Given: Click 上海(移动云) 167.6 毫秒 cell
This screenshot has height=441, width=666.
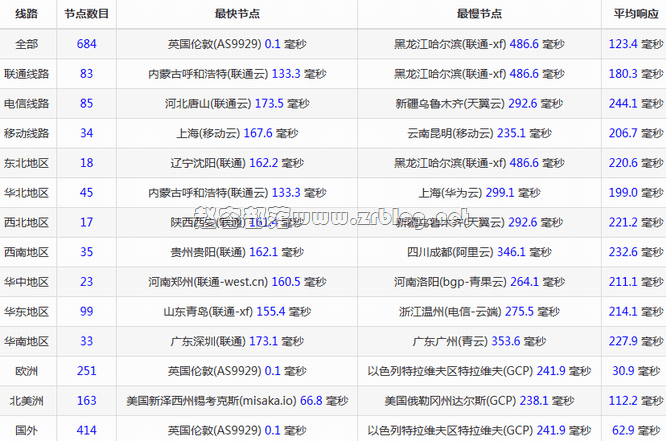Looking at the screenshot, I should [x=237, y=133].
